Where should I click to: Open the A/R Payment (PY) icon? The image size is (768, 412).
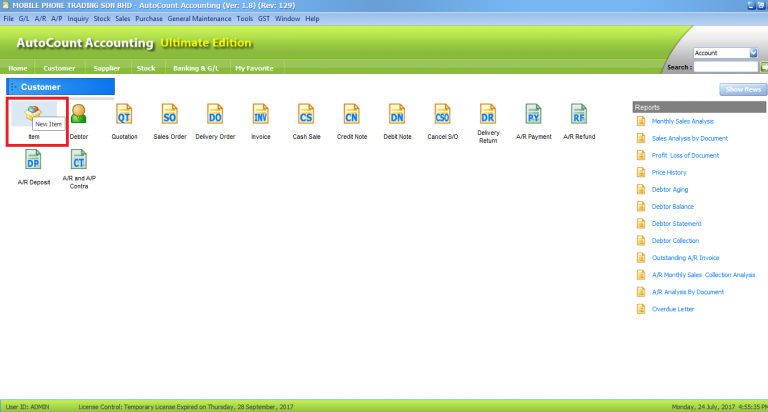(533, 114)
